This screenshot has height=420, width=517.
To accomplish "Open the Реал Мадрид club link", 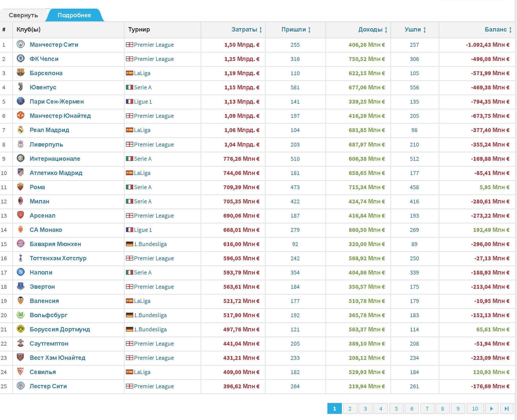I will coord(49,130).
